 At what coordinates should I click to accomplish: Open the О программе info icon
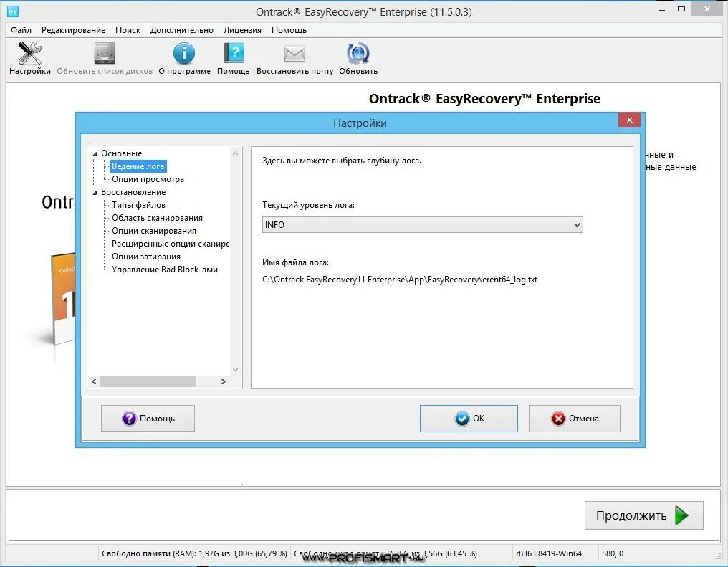[184, 53]
